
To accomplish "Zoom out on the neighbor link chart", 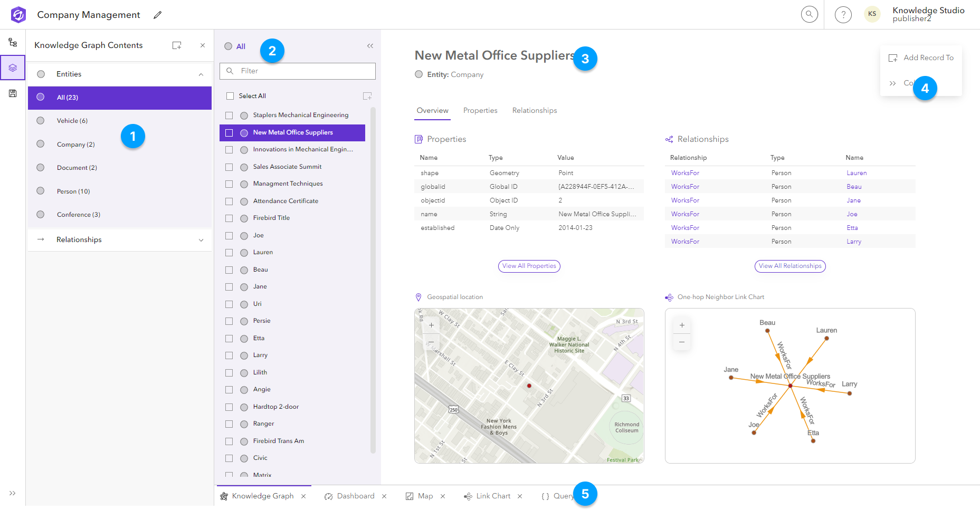I will click(682, 342).
